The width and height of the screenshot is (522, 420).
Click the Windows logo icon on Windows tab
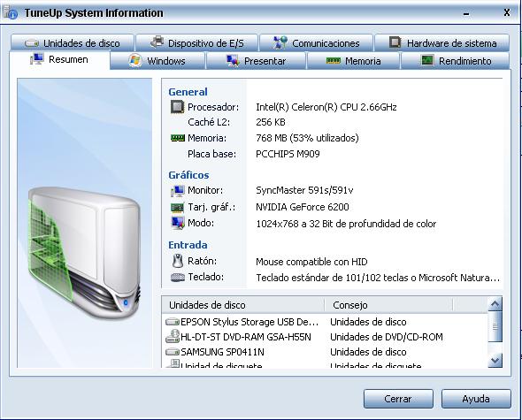tap(134, 60)
